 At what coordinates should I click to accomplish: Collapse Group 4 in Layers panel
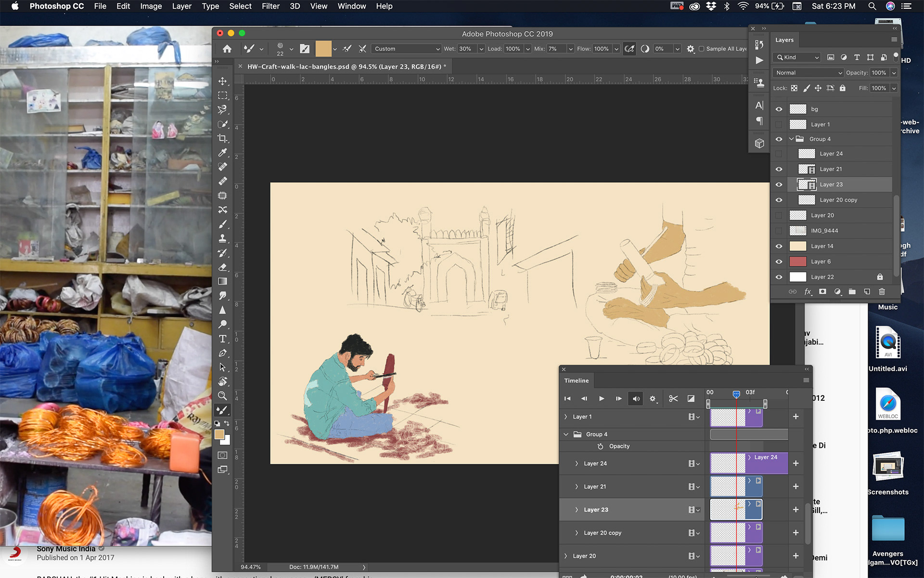pos(792,139)
